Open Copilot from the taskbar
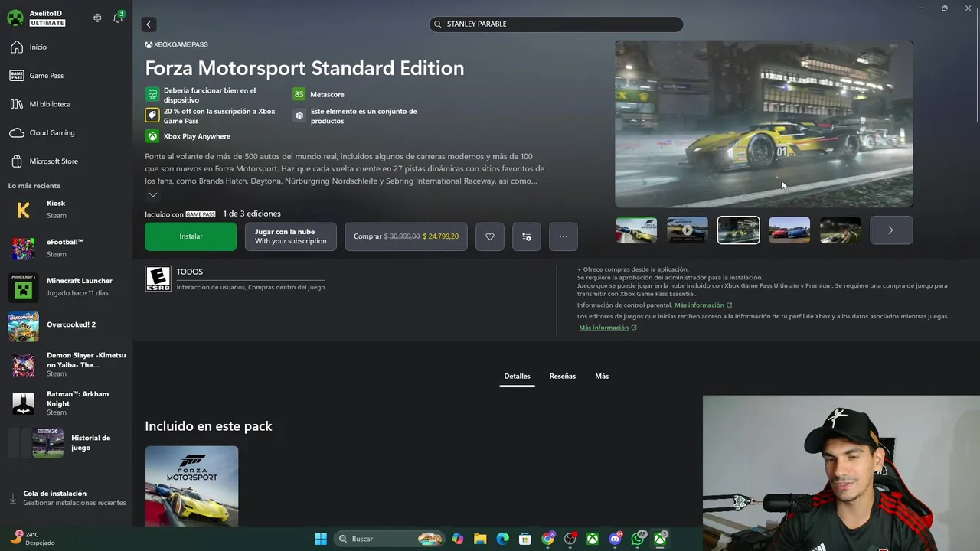 click(458, 539)
